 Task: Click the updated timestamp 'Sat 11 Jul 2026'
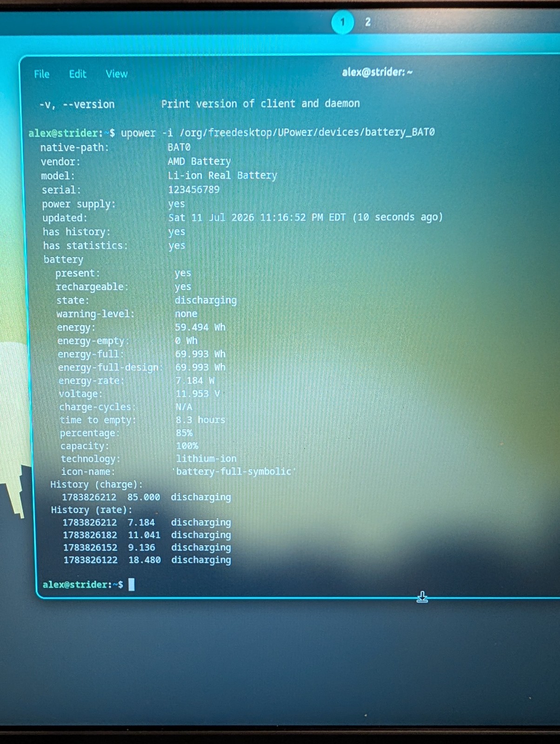coord(211,218)
